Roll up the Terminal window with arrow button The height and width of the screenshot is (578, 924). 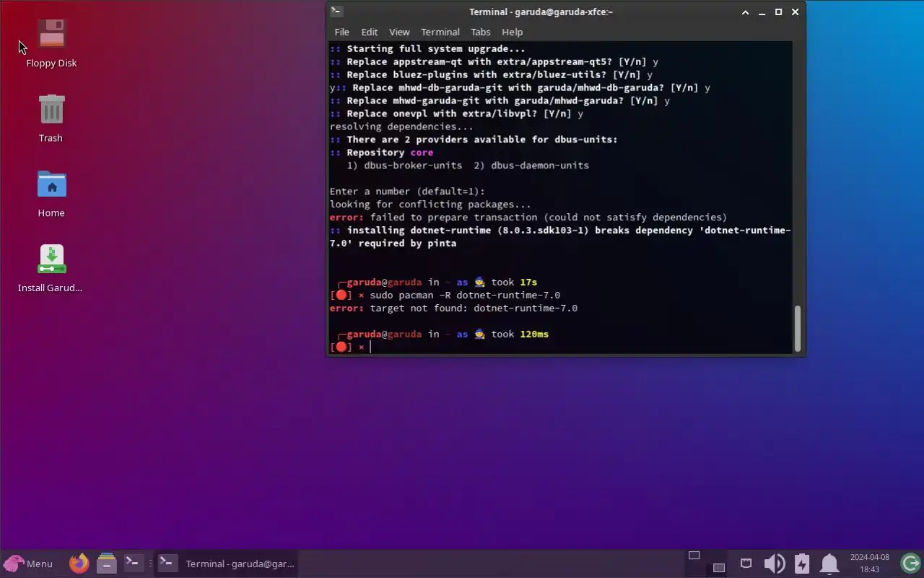[745, 12]
